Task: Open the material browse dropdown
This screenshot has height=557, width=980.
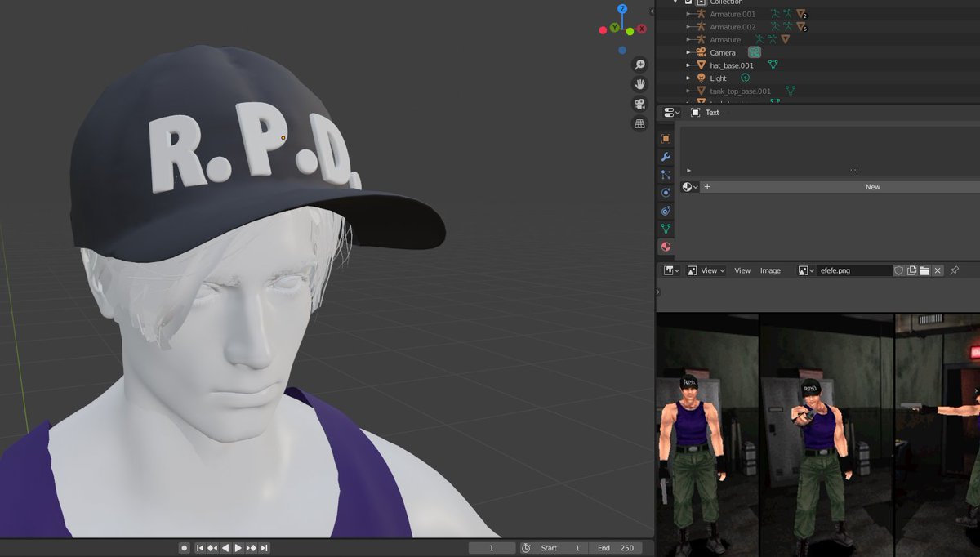Action: (x=690, y=187)
